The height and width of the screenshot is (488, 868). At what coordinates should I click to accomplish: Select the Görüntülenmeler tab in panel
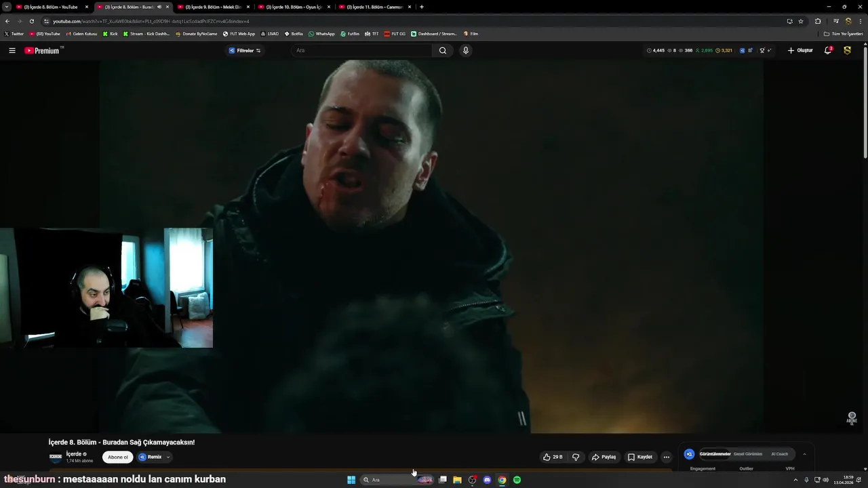[715, 454]
